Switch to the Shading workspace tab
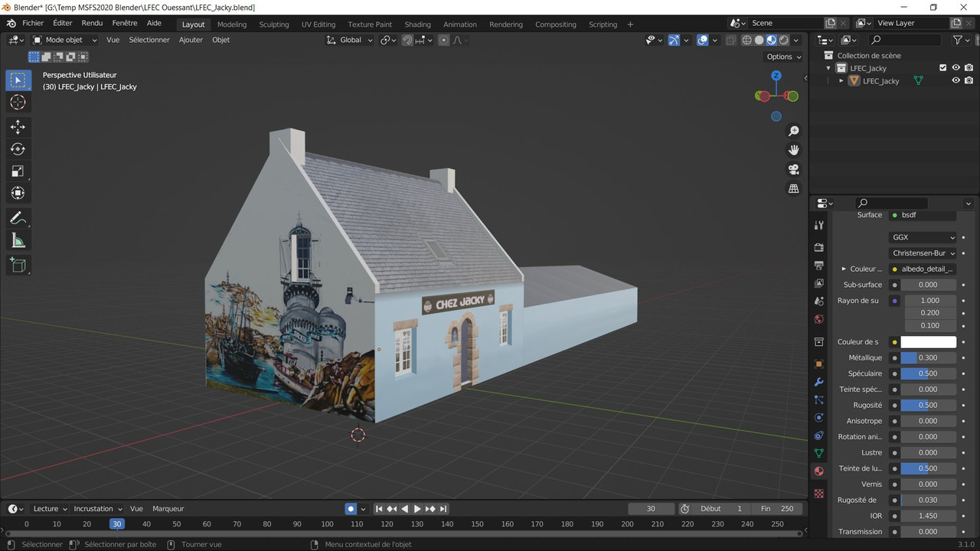980x551 pixels. (417, 24)
